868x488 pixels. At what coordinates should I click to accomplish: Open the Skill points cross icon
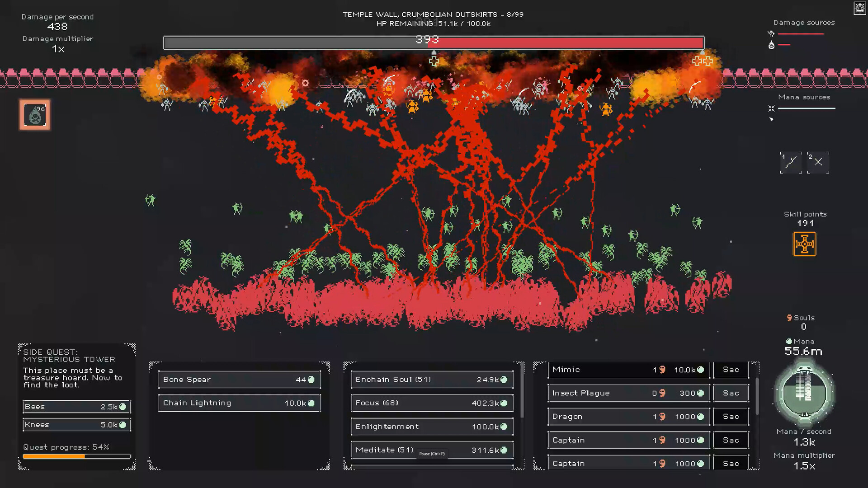click(805, 244)
